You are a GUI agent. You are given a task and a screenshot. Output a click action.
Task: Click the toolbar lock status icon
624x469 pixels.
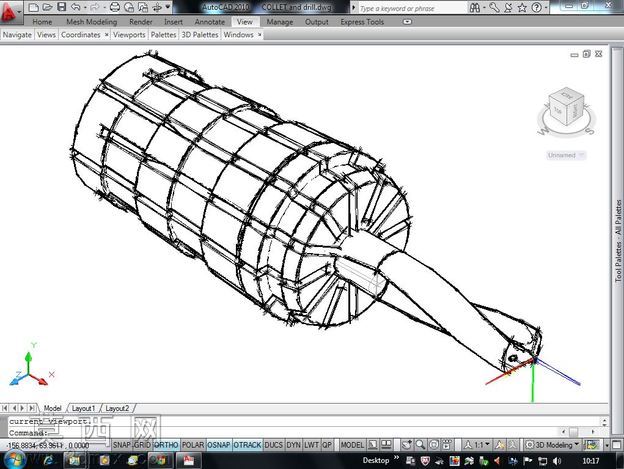pos(591,445)
